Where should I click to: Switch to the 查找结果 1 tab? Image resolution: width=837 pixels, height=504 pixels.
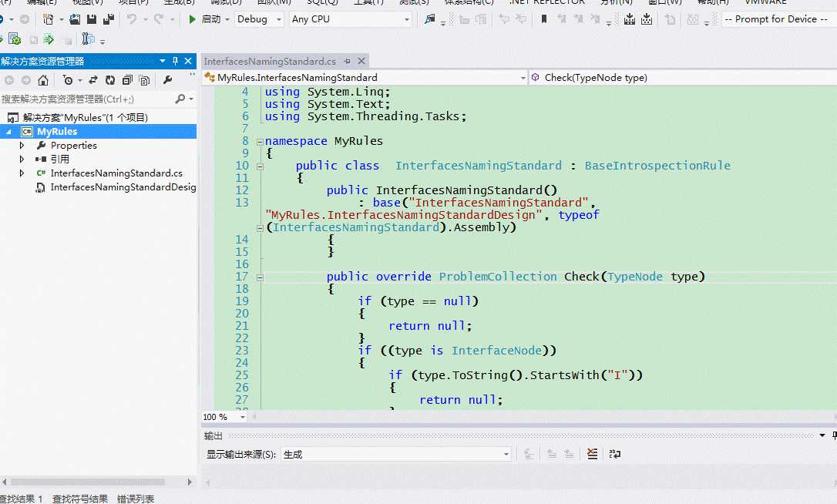22,499
